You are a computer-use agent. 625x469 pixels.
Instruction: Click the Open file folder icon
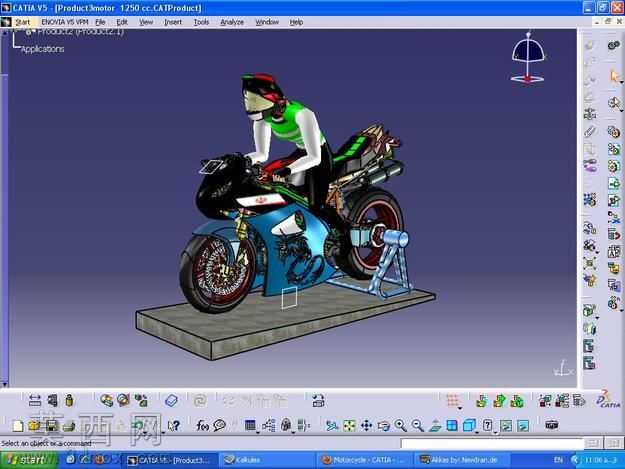tap(34, 426)
